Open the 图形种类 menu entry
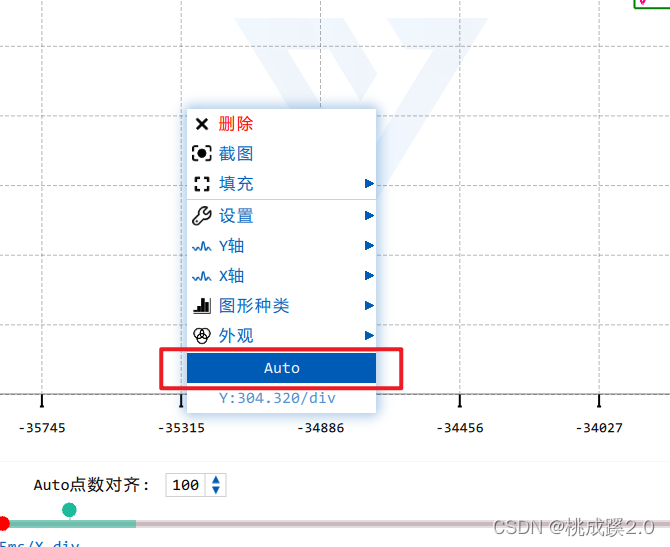 click(x=281, y=306)
